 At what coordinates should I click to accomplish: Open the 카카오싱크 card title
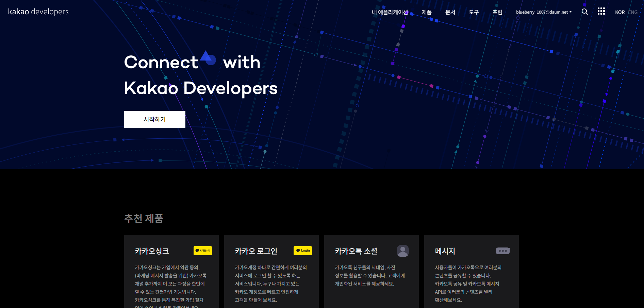pos(152,251)
